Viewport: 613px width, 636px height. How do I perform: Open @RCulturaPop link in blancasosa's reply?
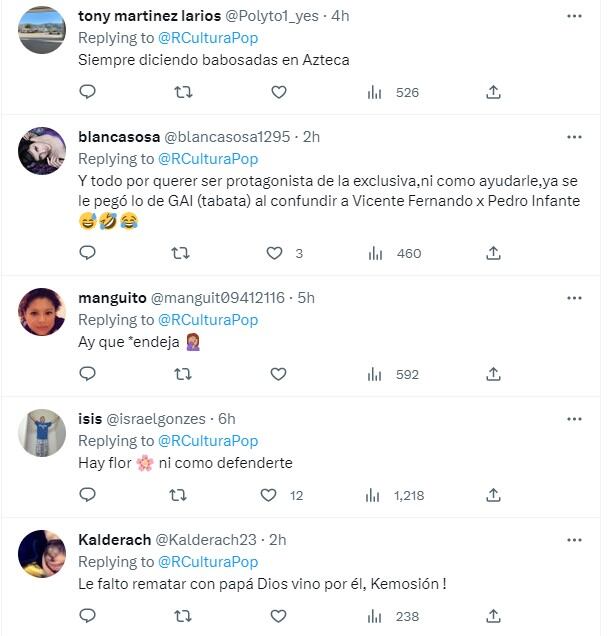pos(208,159)
